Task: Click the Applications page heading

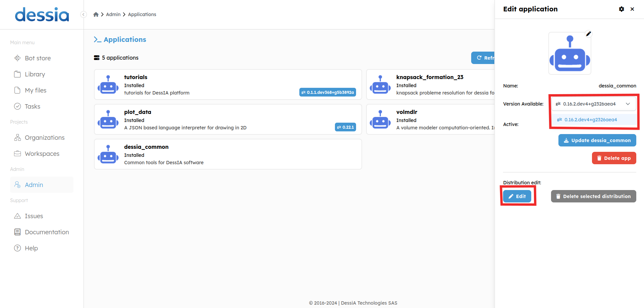Action: 125,40
